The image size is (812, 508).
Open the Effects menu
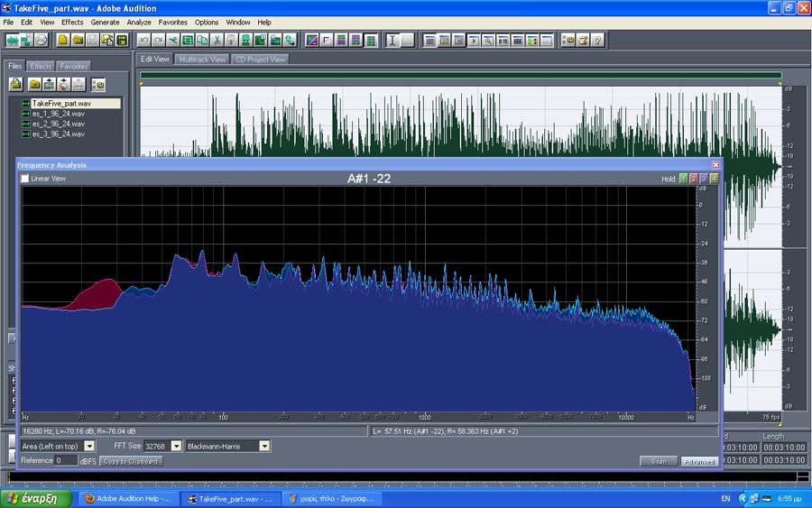click(72, 22)
